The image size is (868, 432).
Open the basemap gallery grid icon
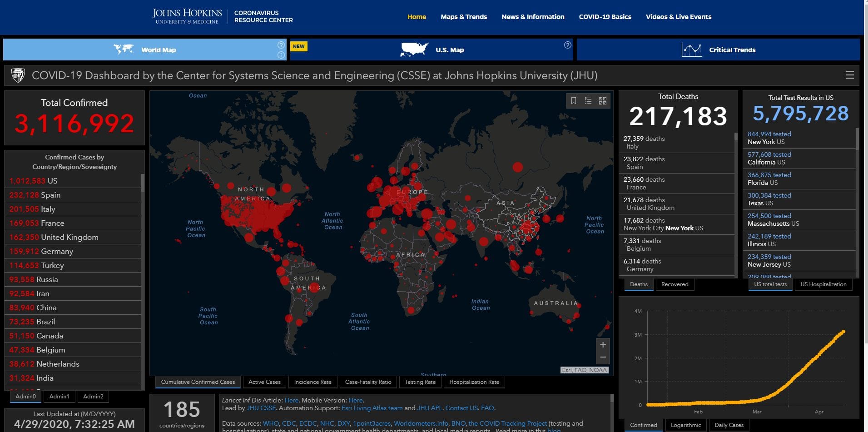pyautogui.click(x=603, y=101)
